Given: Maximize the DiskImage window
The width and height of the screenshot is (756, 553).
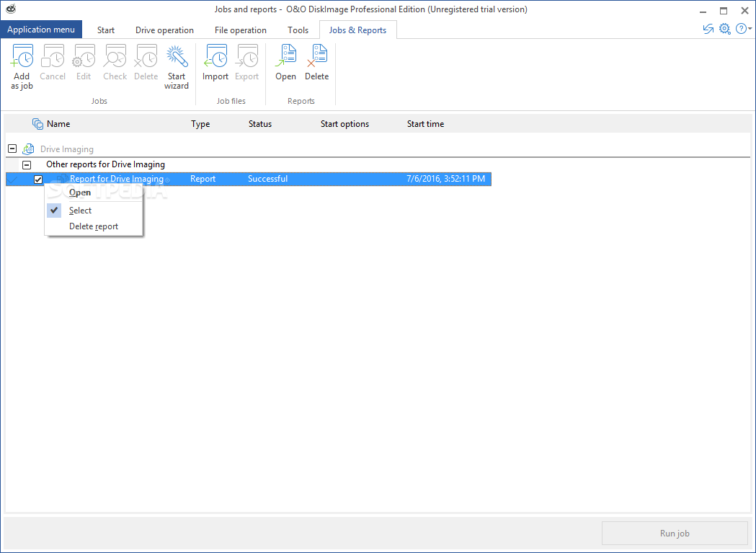Looking at the screenshot, I should pos(724,11).
